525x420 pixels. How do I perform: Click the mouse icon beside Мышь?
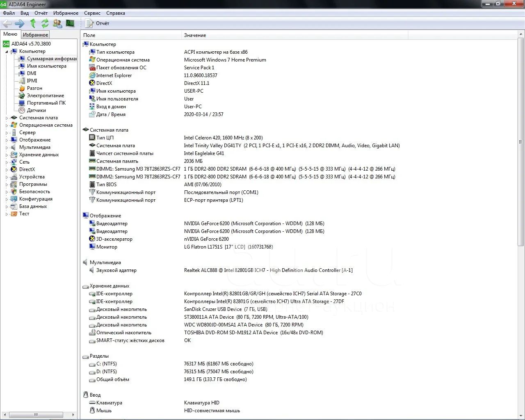(x=92, y=411)
